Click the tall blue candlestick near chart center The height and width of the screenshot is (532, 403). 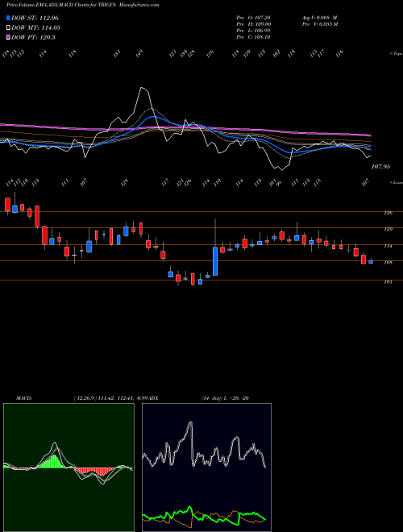pyautogui.click(x=215, y=261)
